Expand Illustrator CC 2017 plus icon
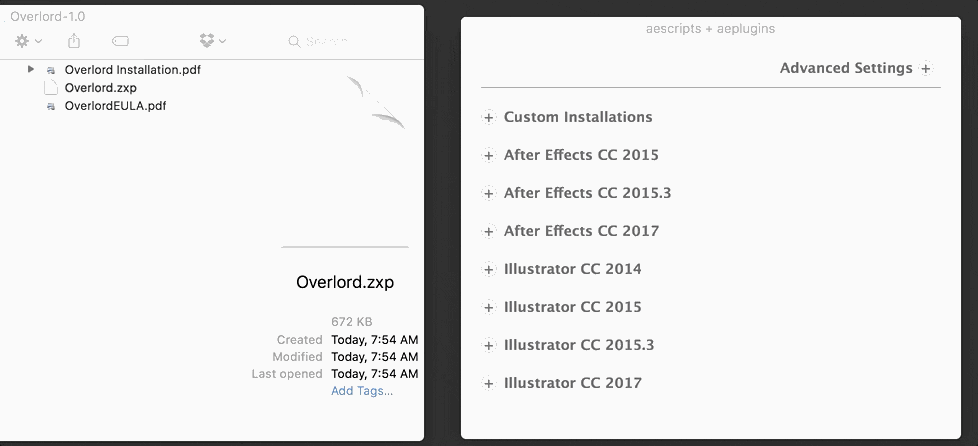Viewport: 978px width, 446px height. (x=489, y=384)
